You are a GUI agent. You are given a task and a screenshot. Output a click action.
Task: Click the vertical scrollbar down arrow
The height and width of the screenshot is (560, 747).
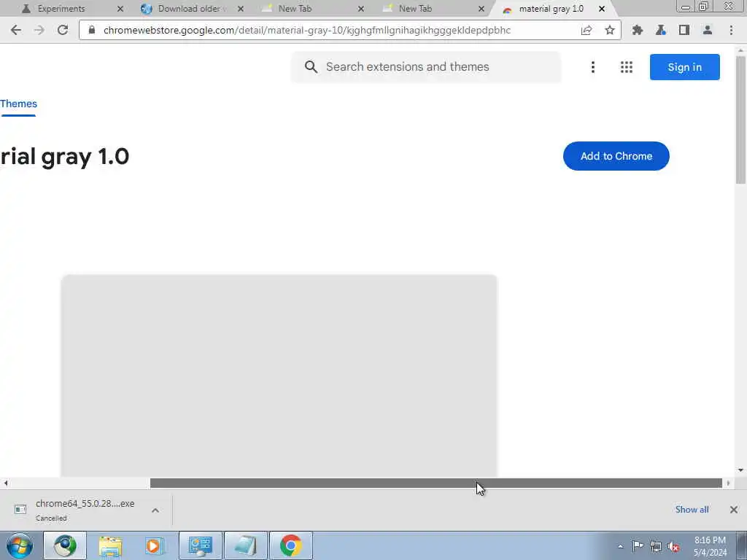[x=741, y=470]
